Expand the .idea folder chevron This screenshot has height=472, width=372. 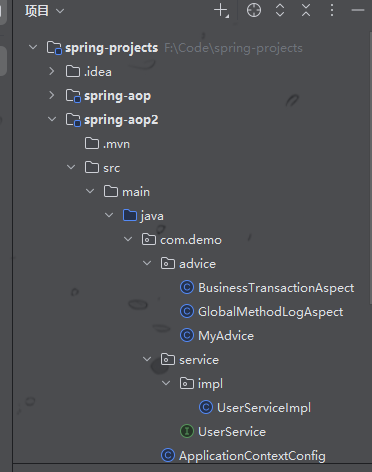point(52,71)
